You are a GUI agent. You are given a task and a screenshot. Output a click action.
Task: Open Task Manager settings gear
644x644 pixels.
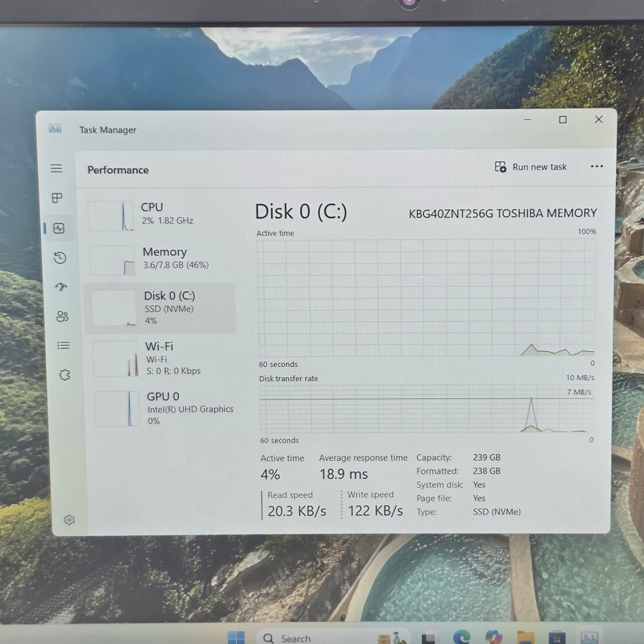[69, 520]
